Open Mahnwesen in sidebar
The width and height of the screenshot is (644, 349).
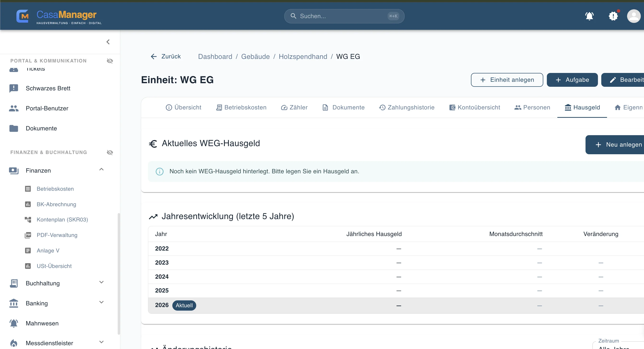point(42,323)
